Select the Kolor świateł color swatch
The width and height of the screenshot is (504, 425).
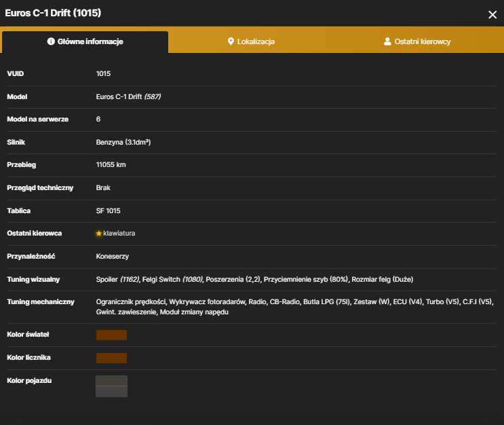click(111, 335)
